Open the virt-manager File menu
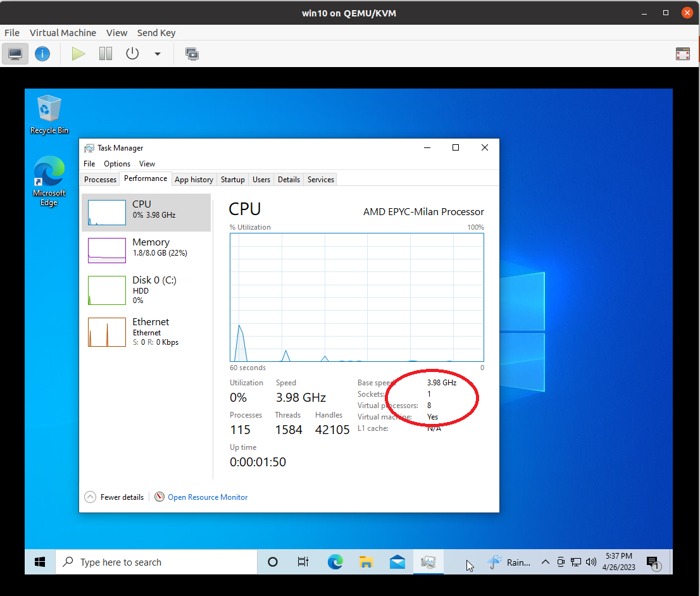This screenshot has height=596, width=700. pyautogui.click(x=12, y=33)
